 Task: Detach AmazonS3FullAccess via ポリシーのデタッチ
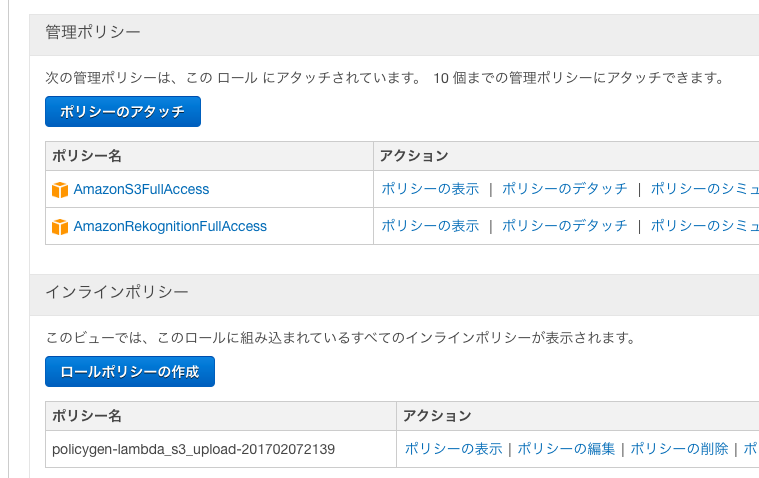564,188
